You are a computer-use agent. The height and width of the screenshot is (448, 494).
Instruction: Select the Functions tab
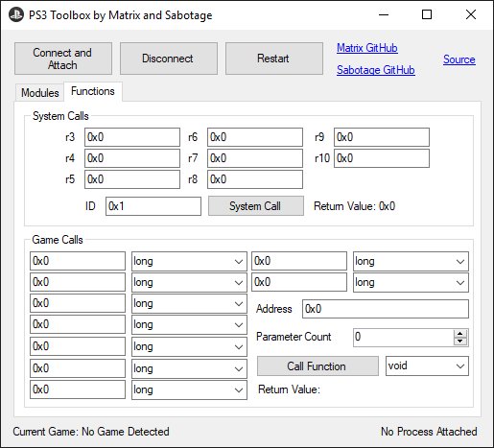[93, 91]
